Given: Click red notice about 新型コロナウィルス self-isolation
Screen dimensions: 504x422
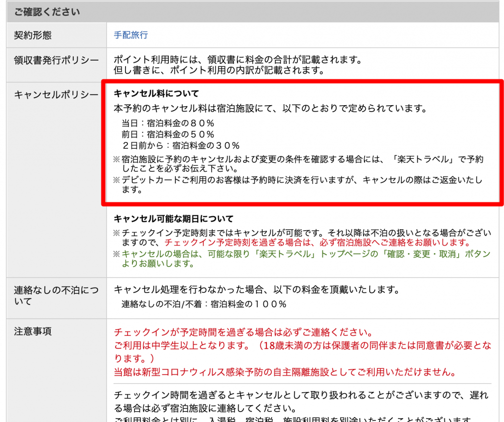Looking at the screenshot, I should tap(284, 371).
